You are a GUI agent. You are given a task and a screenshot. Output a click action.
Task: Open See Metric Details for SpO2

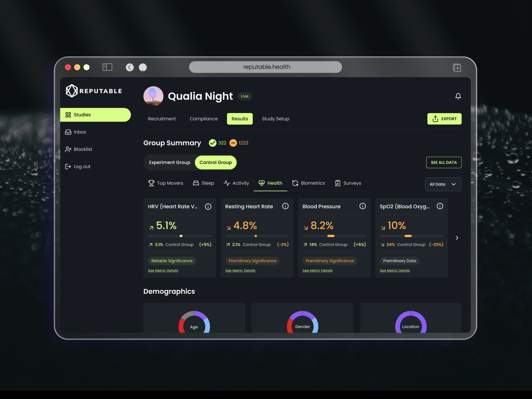tap(395, 271)
